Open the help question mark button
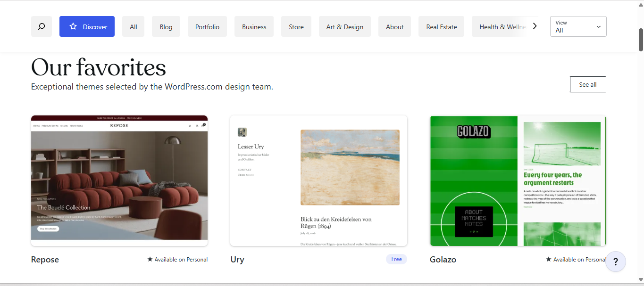 615,261
